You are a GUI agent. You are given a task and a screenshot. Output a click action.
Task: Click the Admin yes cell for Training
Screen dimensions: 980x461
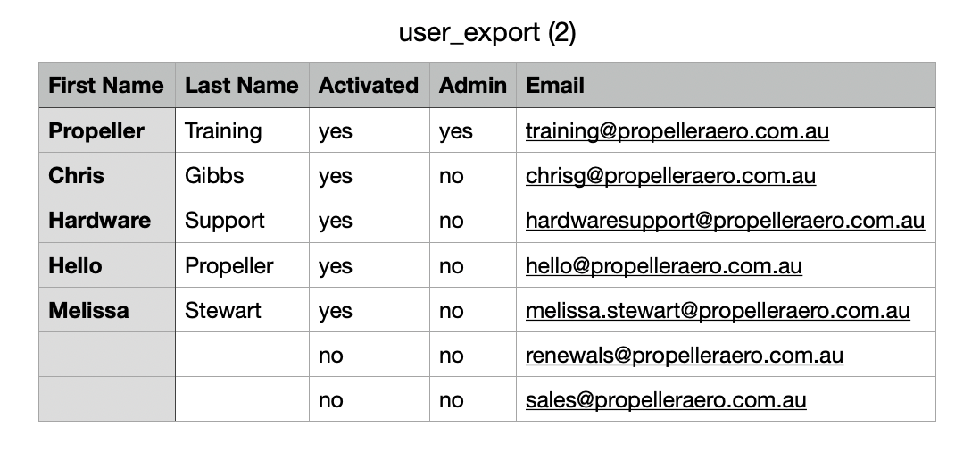click(x=472, y=130)
